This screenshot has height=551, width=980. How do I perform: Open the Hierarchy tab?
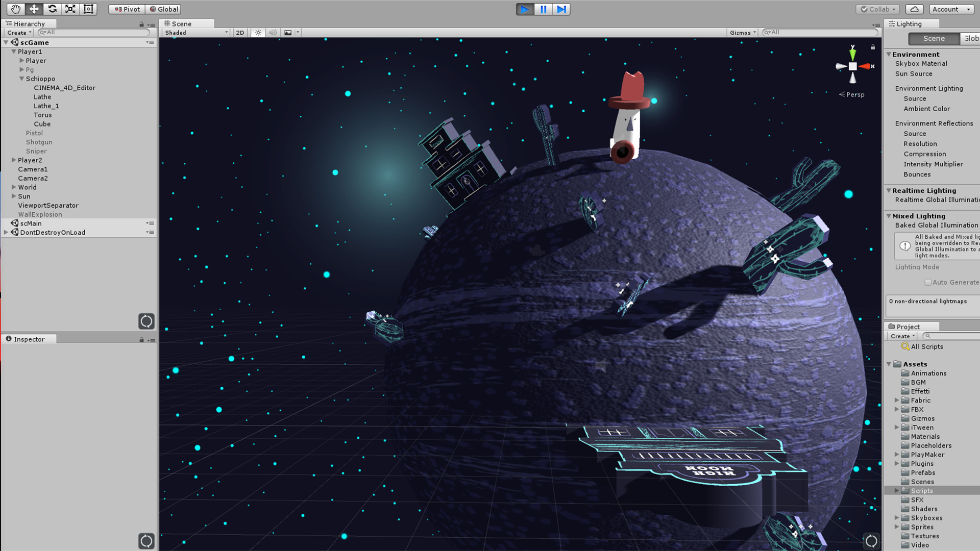point(29,23)
